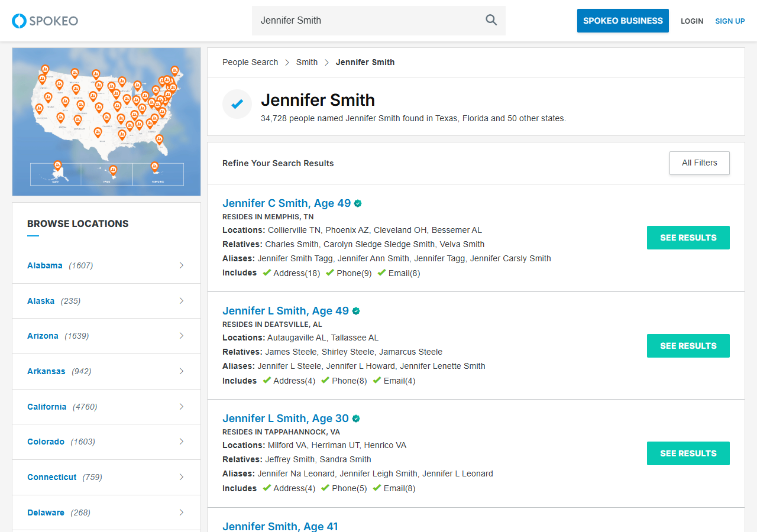Select the Oregon map pin
This screenshot has height=532, width=757.
click(x=43, y=79)
